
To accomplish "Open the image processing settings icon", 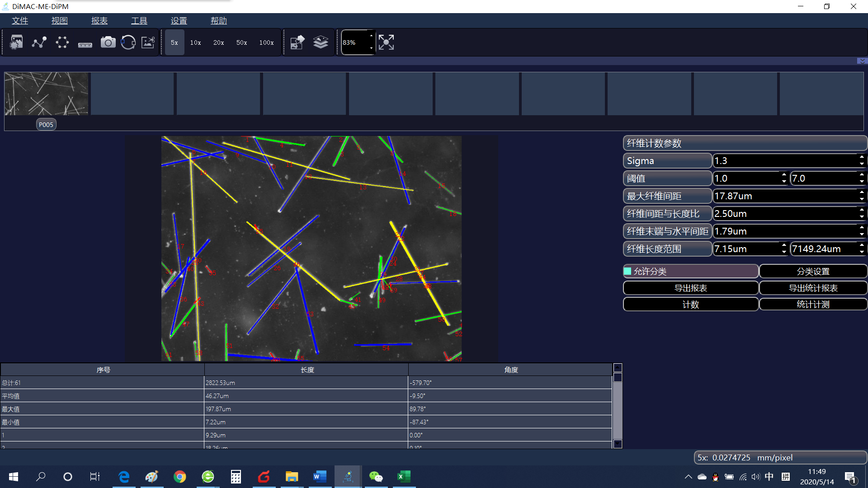I will tap(17, 42).
